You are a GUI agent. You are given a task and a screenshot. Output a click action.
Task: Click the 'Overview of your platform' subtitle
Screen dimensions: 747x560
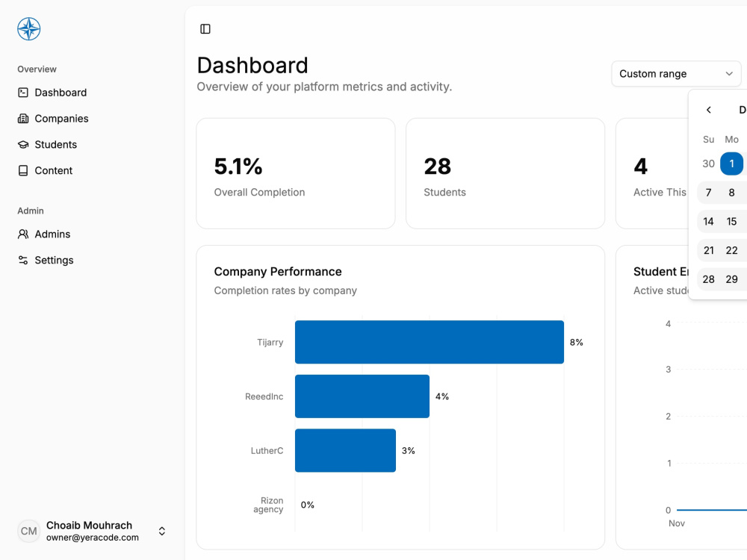point(324,87)
